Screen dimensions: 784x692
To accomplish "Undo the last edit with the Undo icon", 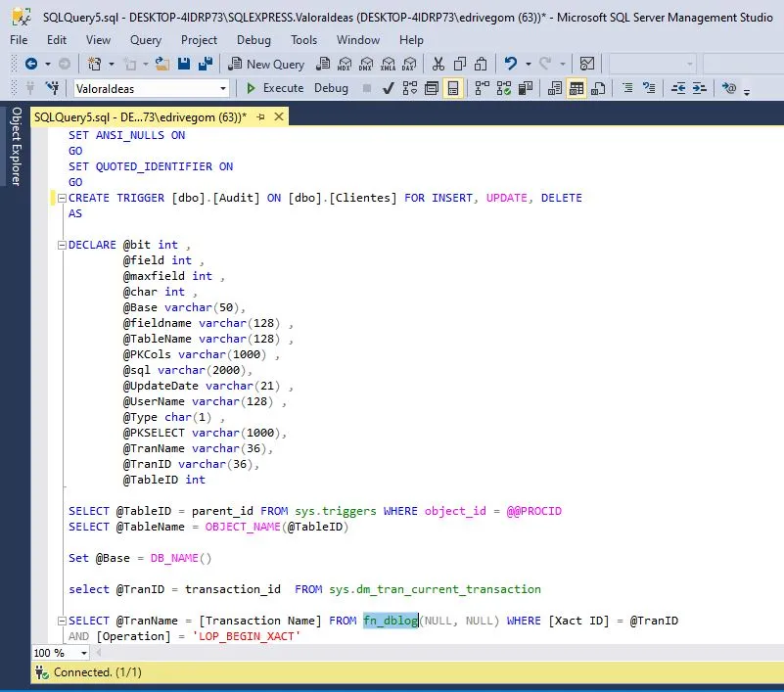I will 511,64.
